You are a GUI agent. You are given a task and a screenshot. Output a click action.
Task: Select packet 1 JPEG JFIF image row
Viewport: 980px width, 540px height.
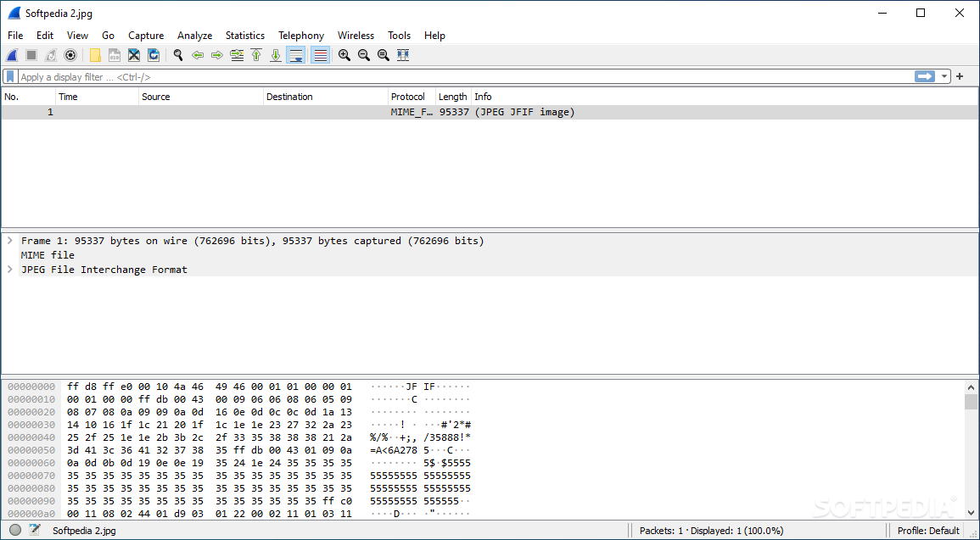[490, 113]
